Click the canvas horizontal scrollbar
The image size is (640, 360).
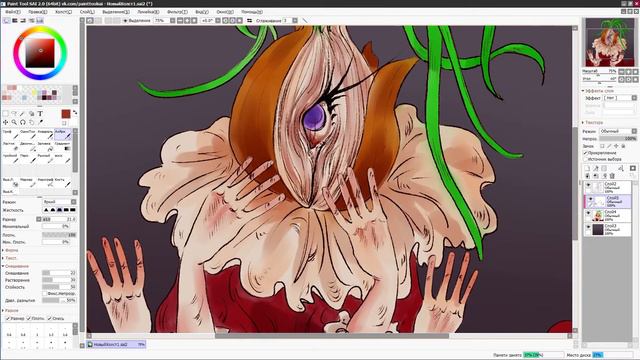click(x=331, y=336)
